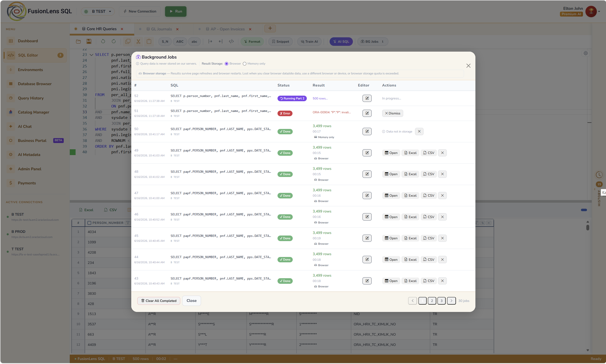This screenshot has width=606, height=364.
Task: Collapse the SELECT block at line 23
Action: click(91, 55)
